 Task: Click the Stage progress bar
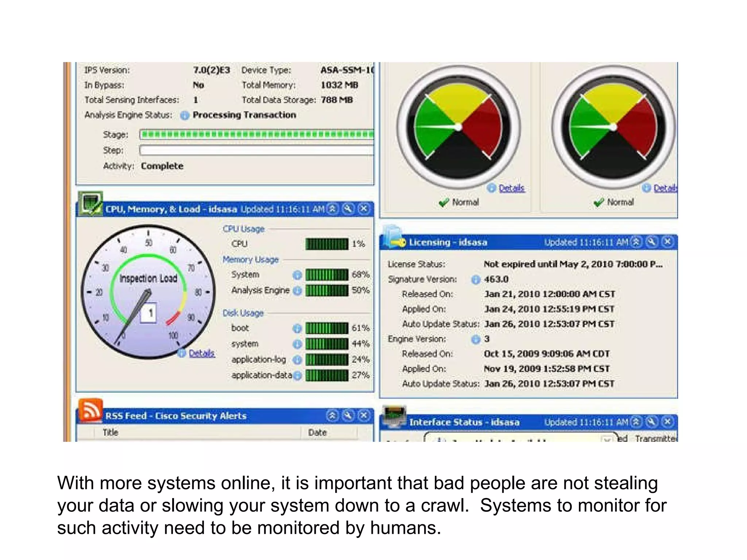pyautogui.click(x=257, y=135)
